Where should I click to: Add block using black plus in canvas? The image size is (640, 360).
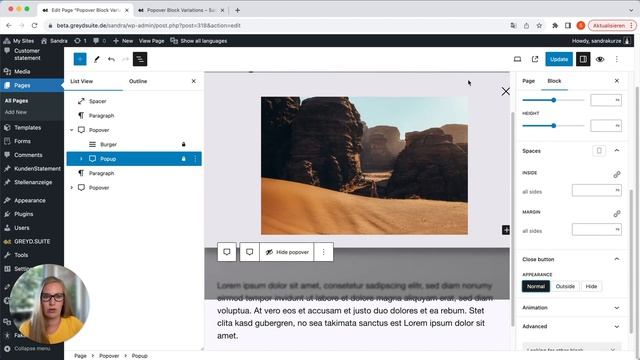506,230
